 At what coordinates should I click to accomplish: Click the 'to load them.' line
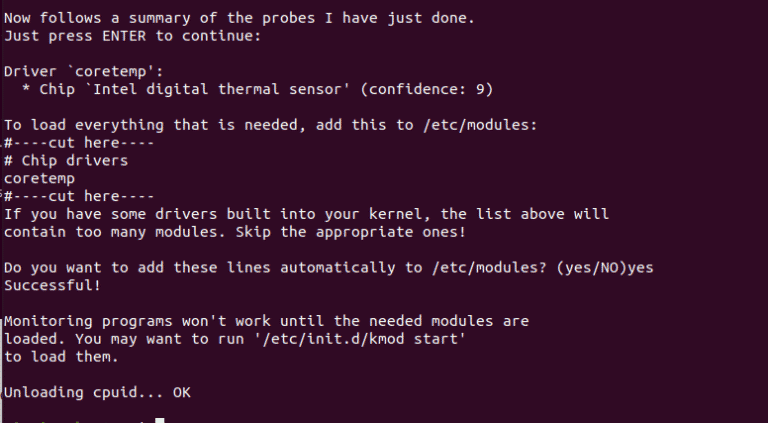pos(61,356)
